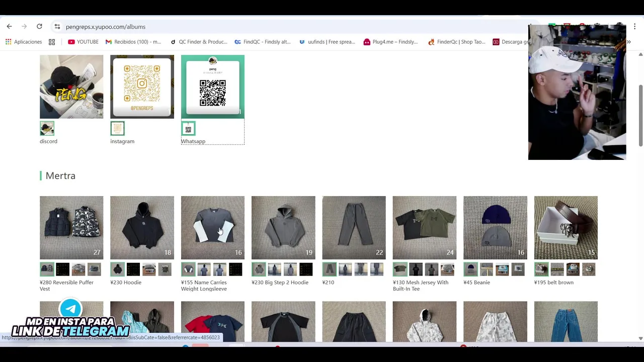Select first mini preview under ¥45 Beanie
This screenshot has height=362, width=644.
pos(470,269)
